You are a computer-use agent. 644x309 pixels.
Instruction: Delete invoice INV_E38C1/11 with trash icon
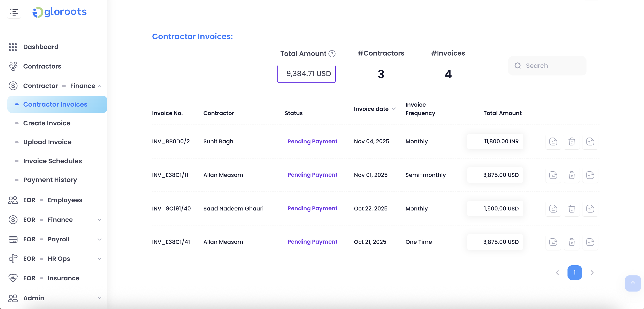point(572,175)
